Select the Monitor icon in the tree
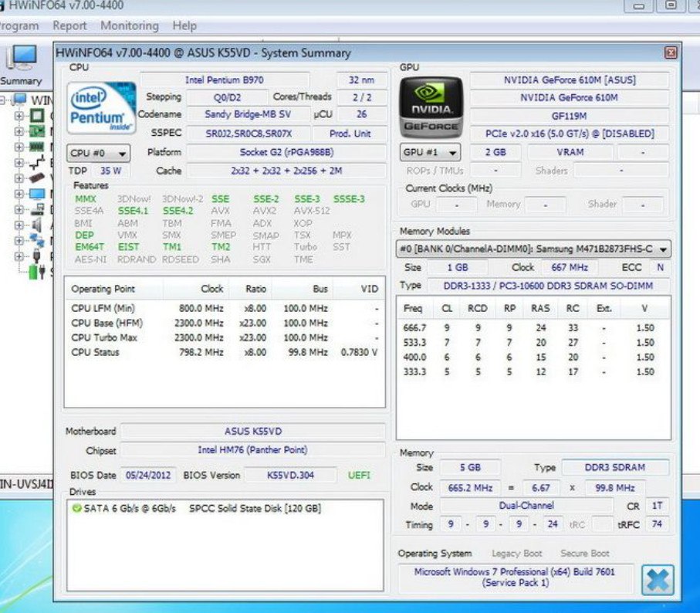This screenshot has width=700, height=613. pyautogui.click(x=37, y=194)
